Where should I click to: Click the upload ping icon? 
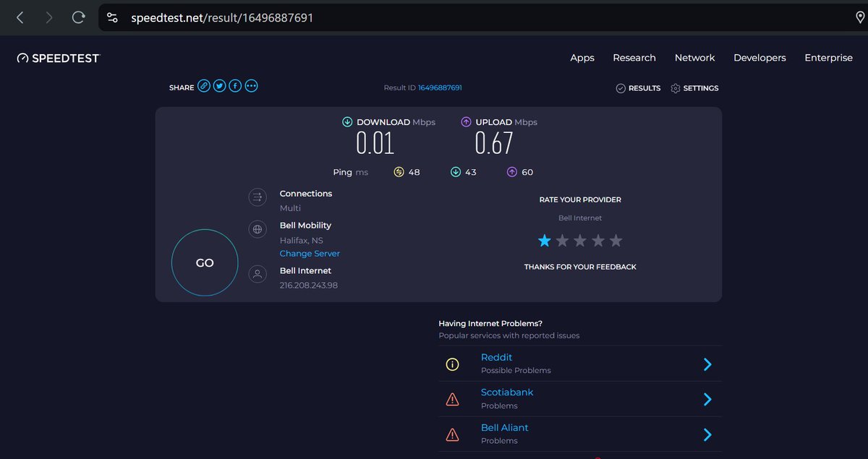[511, 172]
